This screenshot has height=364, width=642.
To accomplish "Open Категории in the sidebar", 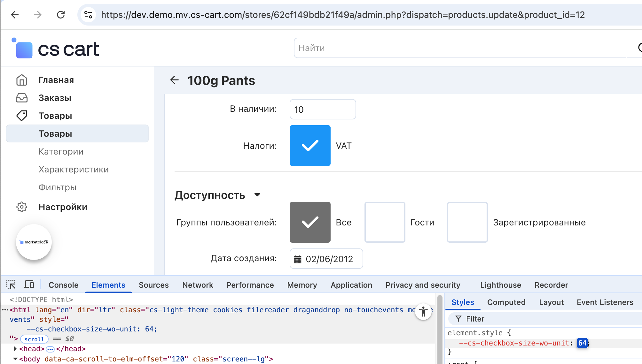I will click(61, 151).
